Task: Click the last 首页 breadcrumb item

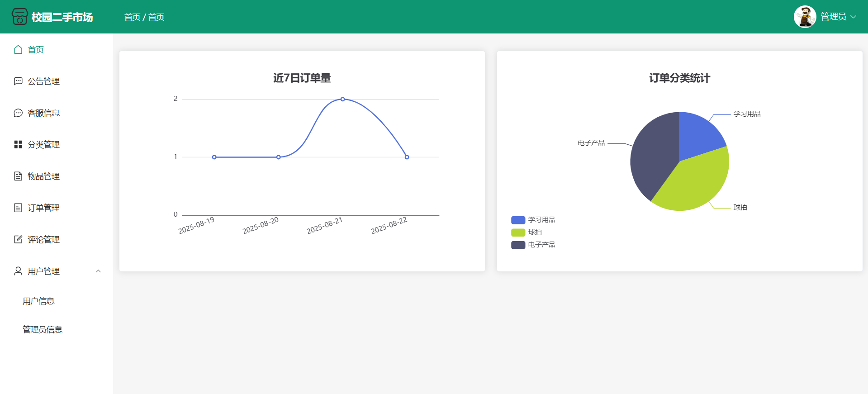Action: pos(156,17)
